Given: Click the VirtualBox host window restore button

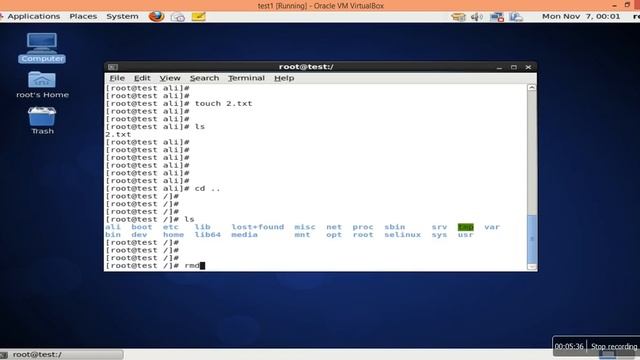Looking at the screenshot, I should pos(627,5).
